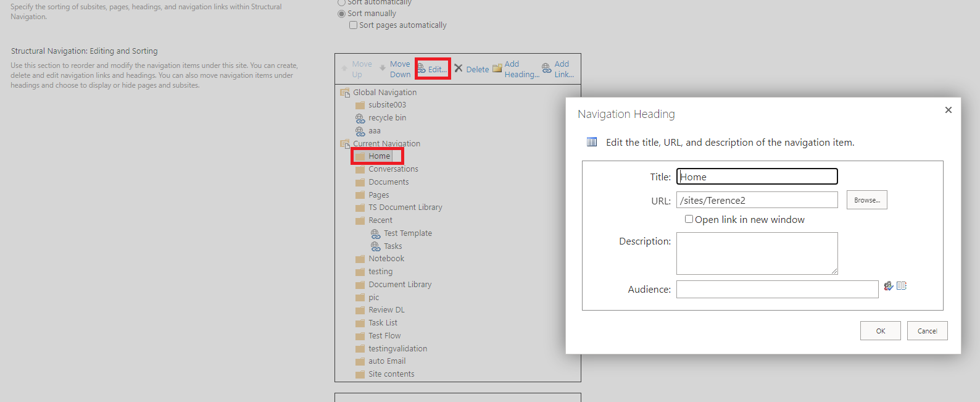
Task: Click the TS Document Library folder icon
Action: point(360,208)
